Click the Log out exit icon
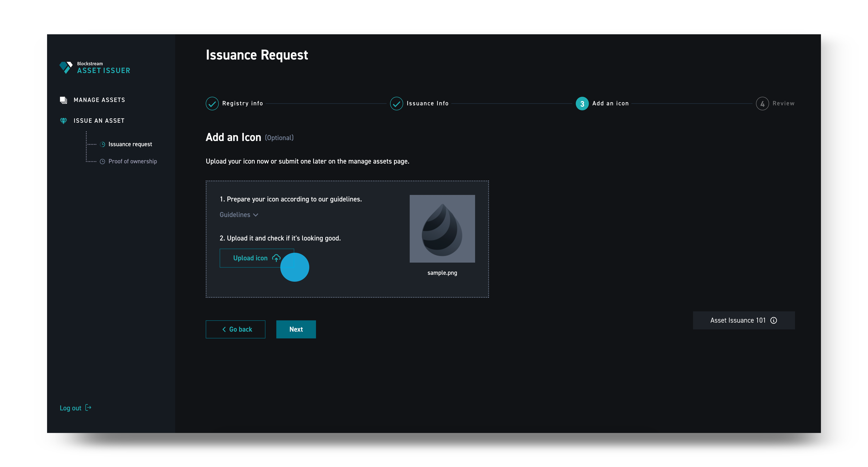868x467 pixels. (x=88, y=407)
